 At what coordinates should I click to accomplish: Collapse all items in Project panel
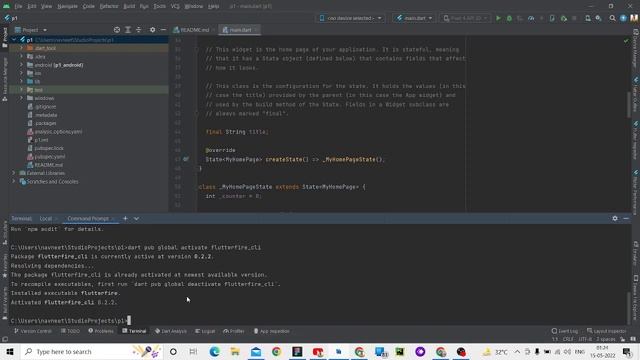click(x=138, y=30)
